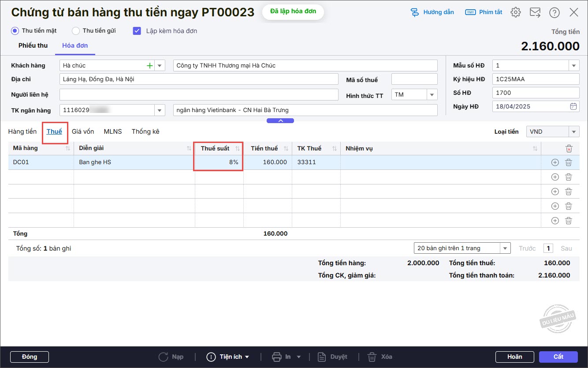The width and height of the screenshot is (588, 368).
Task: Click the delete all rows header icon
Action: click(x=569, y=149)
